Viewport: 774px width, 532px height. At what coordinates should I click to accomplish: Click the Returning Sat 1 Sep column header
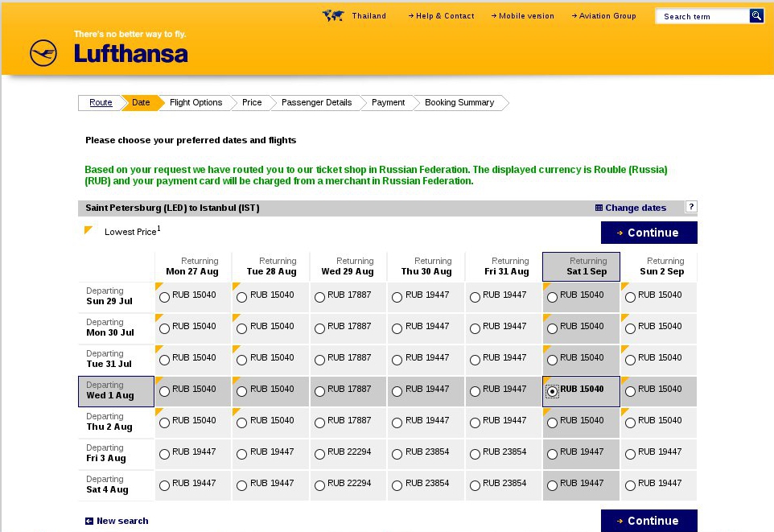[581, 266]
